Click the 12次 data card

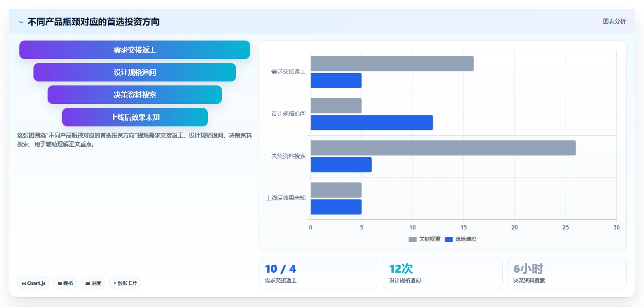442,273
